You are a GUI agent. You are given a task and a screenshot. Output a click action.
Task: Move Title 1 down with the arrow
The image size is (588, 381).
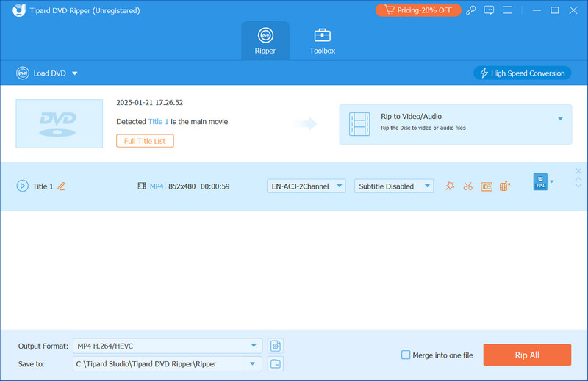(578, 186)
